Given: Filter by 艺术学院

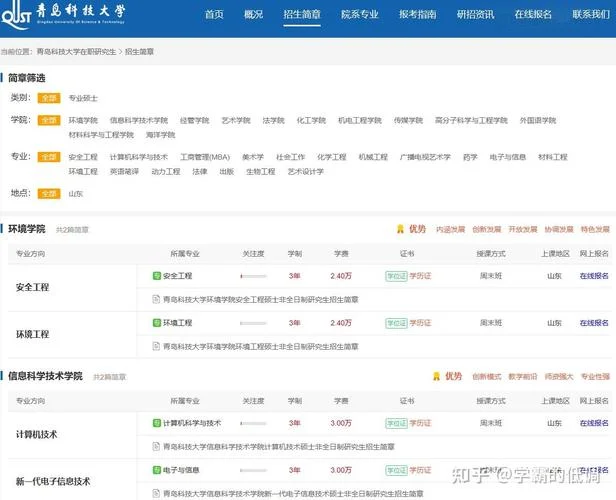Looking at the screenshot, I should tap(236, 120).
